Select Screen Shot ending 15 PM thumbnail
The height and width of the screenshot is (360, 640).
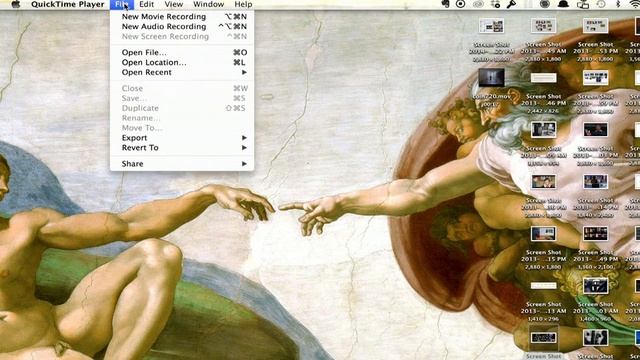(x=543, y=234)
